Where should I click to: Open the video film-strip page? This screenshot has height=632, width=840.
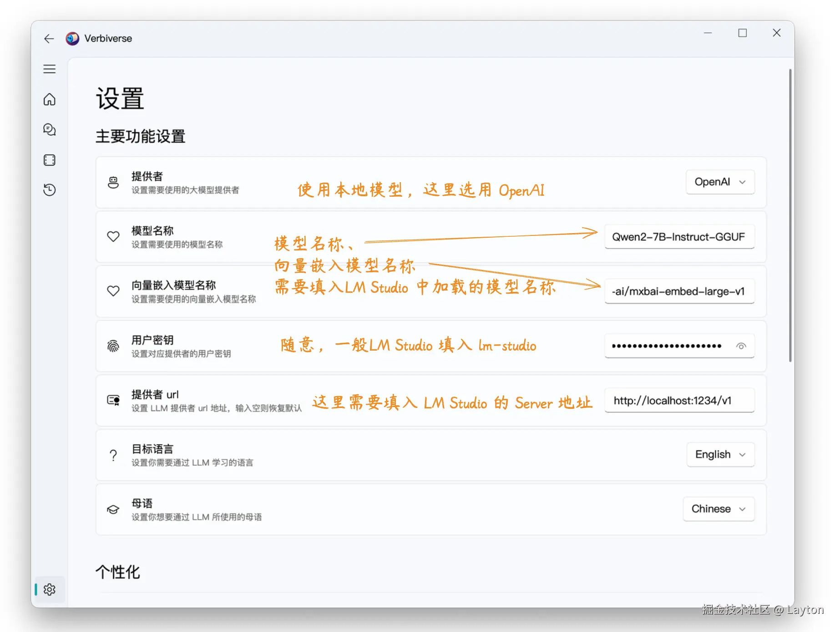50,160
